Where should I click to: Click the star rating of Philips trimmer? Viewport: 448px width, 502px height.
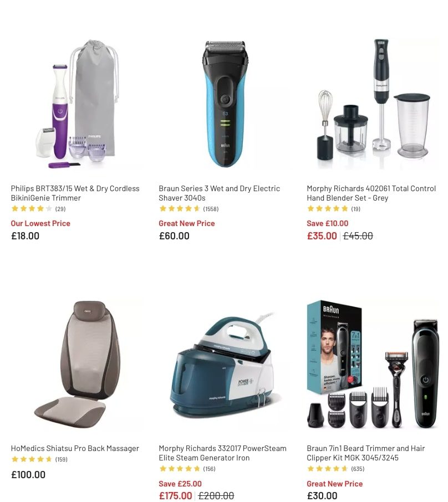(x=32, y=209)
